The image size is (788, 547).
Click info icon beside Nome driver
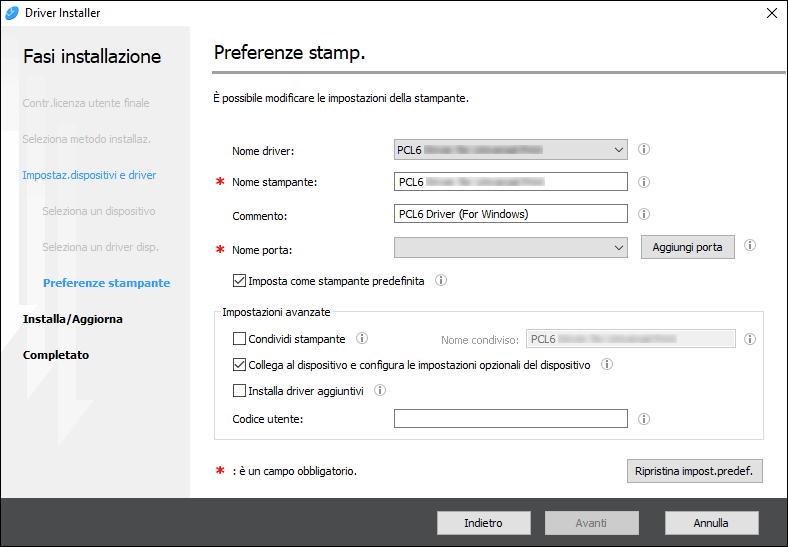pos(644,149)
